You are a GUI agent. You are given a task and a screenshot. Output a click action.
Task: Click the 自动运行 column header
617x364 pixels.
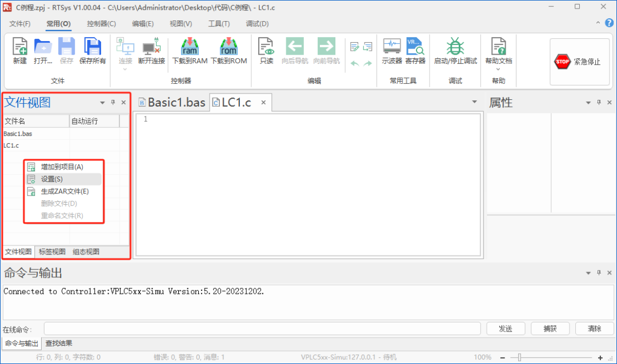pos(94,121)
